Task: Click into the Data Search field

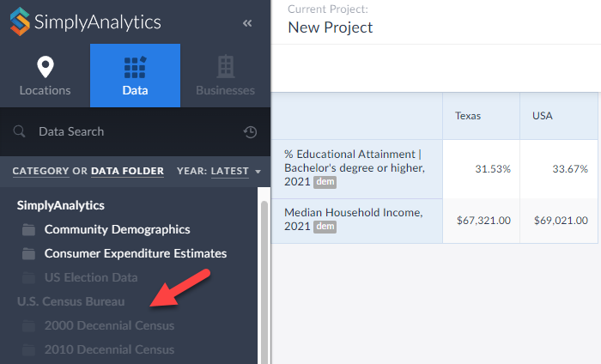Action: 129,131
